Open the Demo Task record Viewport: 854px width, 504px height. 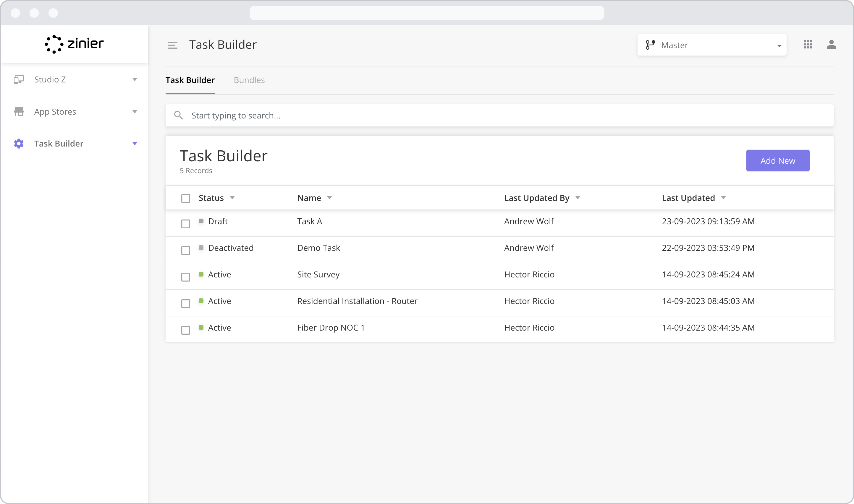click(318, 248)
